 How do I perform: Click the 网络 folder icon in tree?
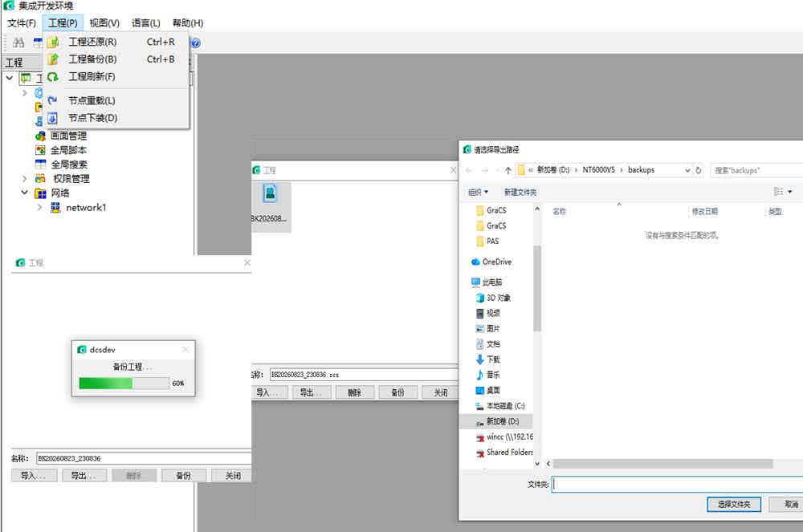pyautogui.click(x=40, y=193)
